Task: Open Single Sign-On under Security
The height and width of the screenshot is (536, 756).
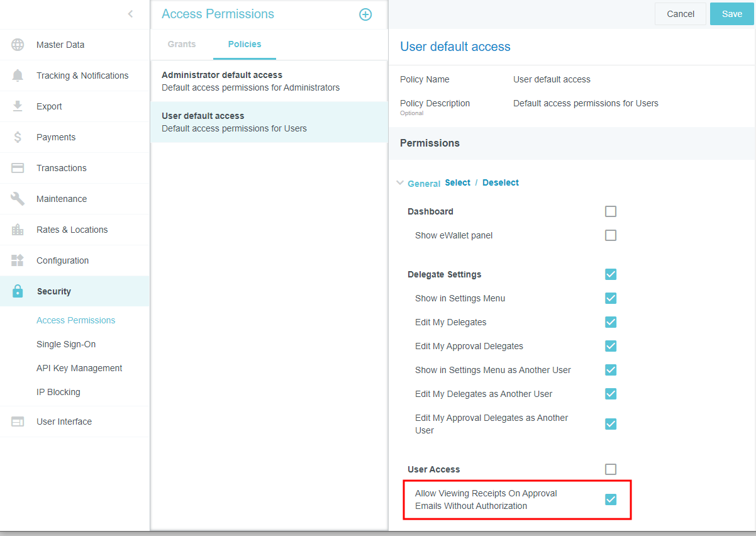Action: 66,344
